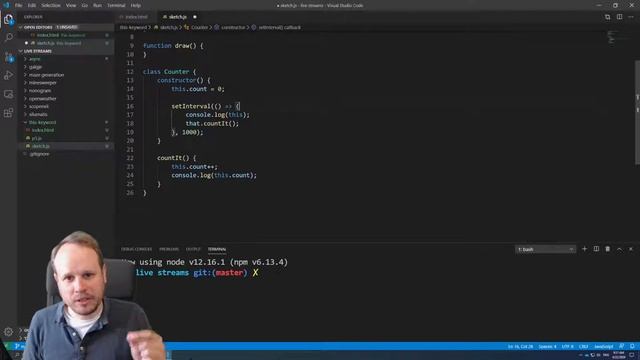Click the editor vertical scrollbar

tap(637, 112)
